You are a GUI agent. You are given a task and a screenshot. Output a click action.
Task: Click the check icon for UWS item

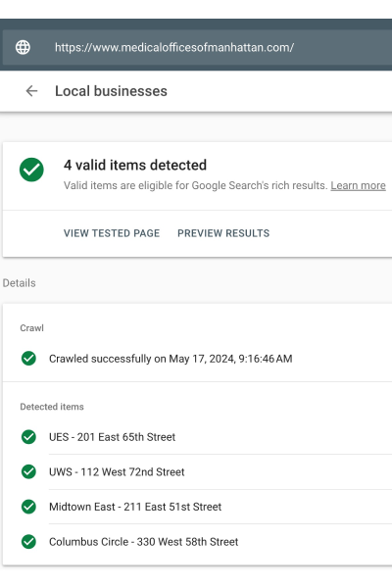pos(28,471)
